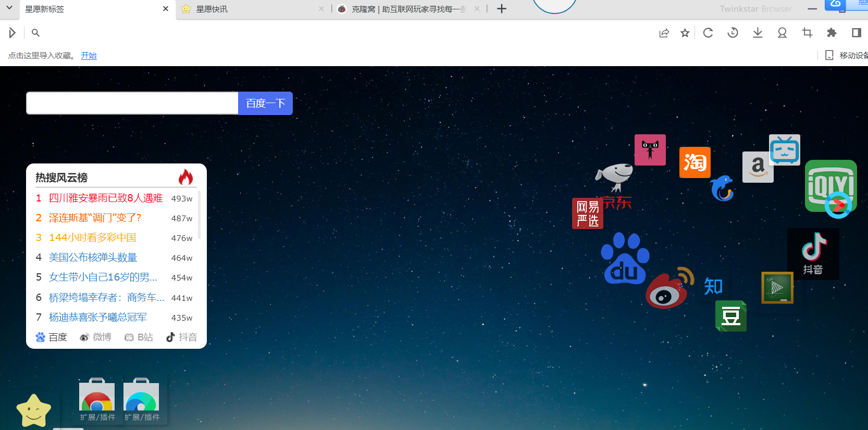Click the 百度一下 search button

pos(265,103)
